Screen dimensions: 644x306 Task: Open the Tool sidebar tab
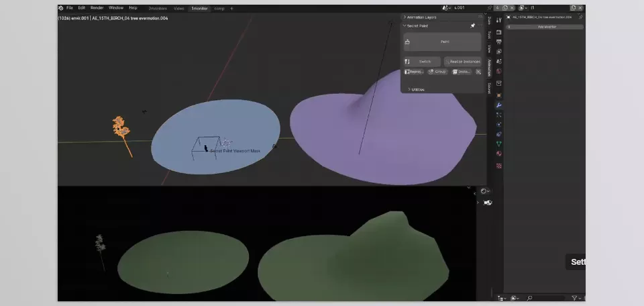(489, 35)
